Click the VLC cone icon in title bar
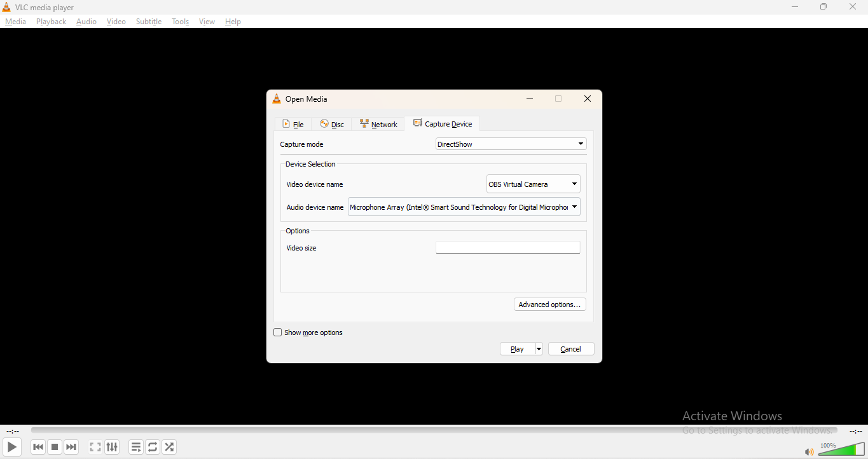This screenshot has height=459, width=868. (x=6, y=7)
